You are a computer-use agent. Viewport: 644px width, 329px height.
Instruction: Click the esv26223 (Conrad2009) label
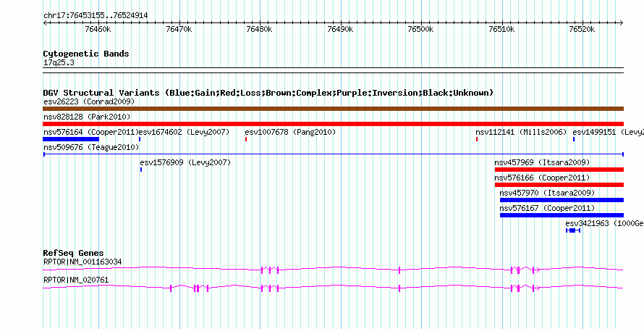[x=89, y=101]
